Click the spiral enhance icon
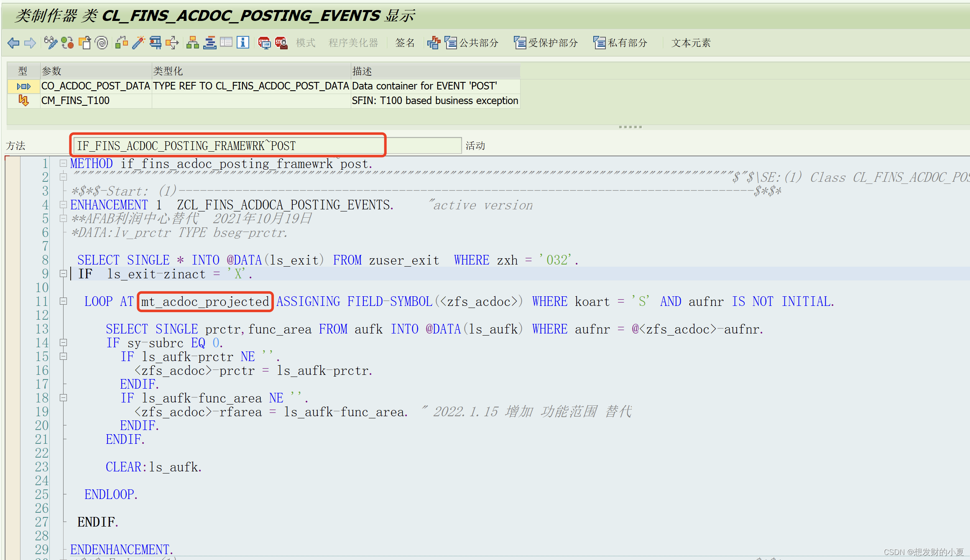 tap(102, 43)
